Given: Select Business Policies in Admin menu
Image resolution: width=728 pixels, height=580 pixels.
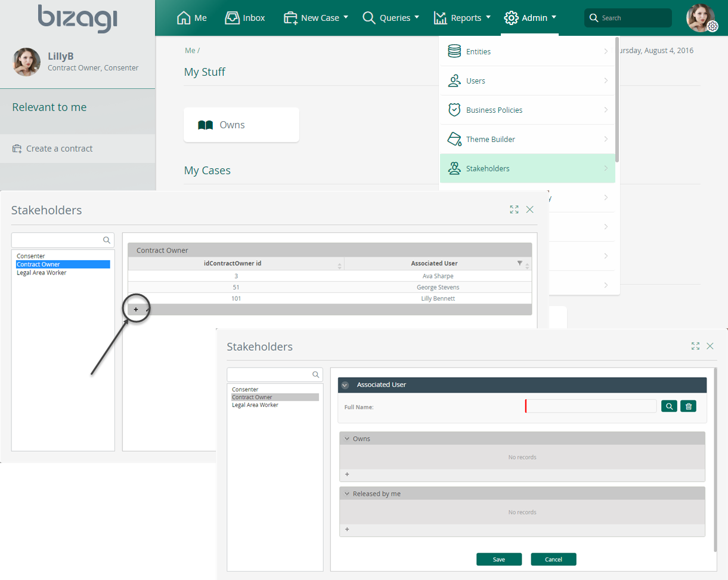Looking at the screenshot, I should 528,110.
